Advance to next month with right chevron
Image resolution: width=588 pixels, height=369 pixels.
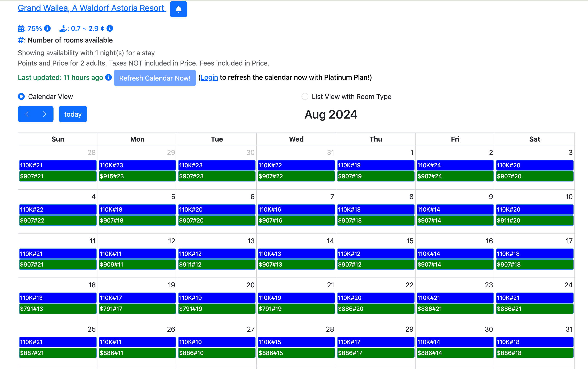(x=44, y=114)
